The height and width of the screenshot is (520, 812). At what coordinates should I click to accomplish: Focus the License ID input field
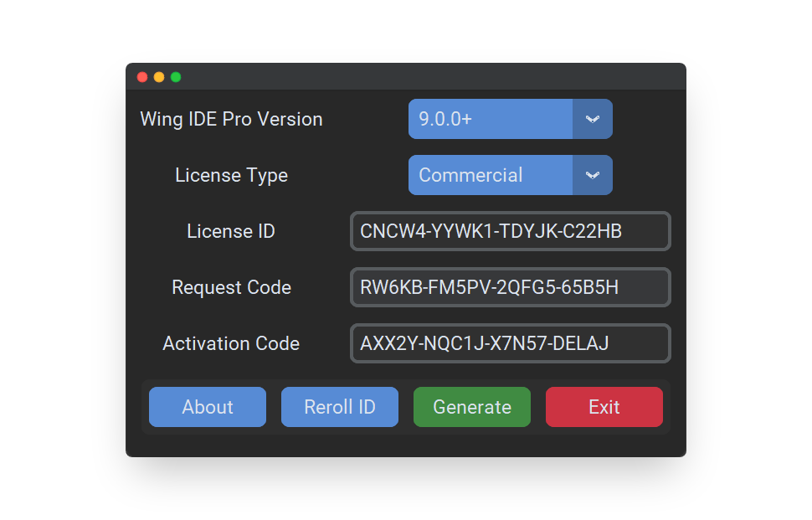pos(510,231)
